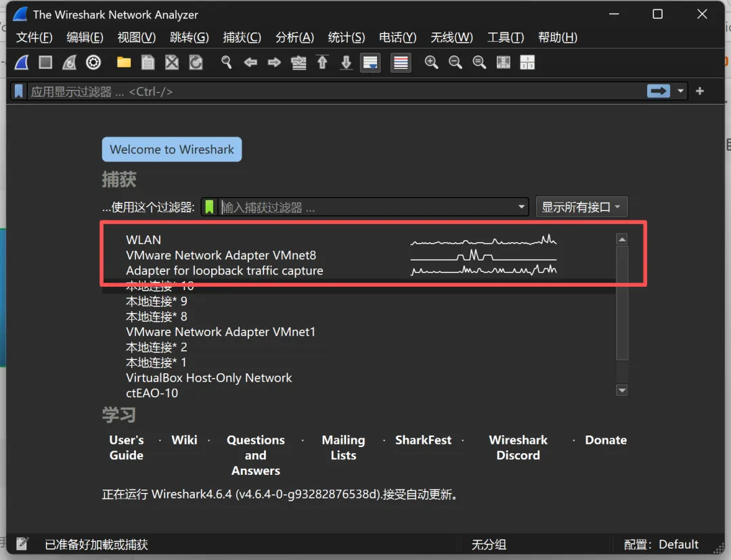Reload this capture file

[196, 62]
